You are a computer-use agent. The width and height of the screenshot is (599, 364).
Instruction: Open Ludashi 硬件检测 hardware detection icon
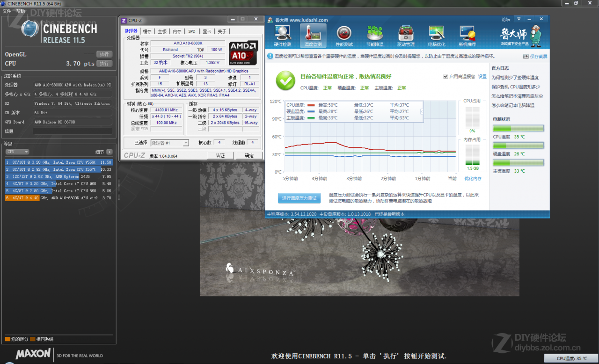click(x=283, y=36)
